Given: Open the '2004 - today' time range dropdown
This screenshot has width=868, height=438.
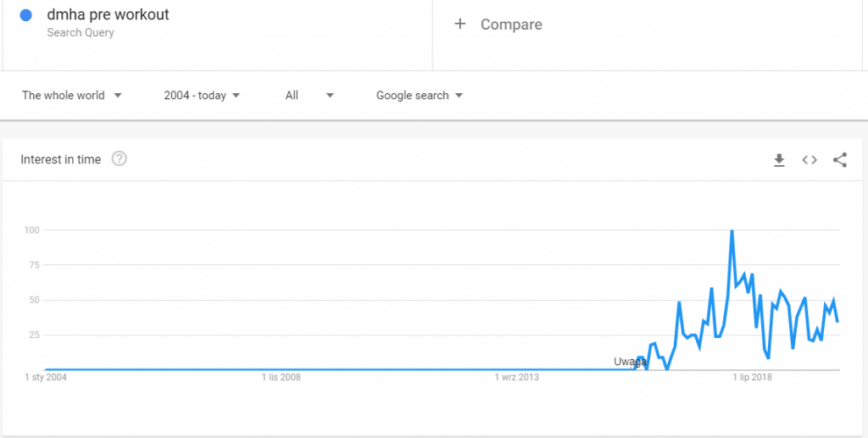Looking at the screenshot, I should (x=202, y=96).
